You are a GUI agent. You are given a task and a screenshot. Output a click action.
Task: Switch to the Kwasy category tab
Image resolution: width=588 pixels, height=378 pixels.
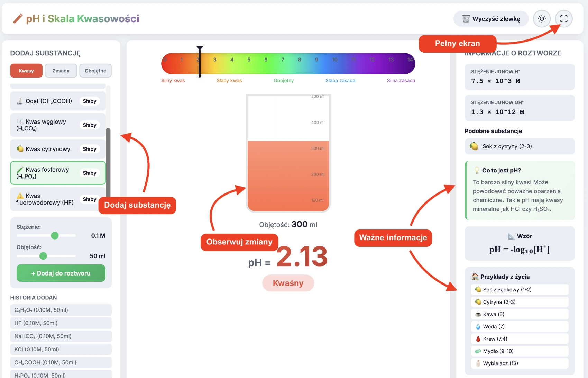26,71
